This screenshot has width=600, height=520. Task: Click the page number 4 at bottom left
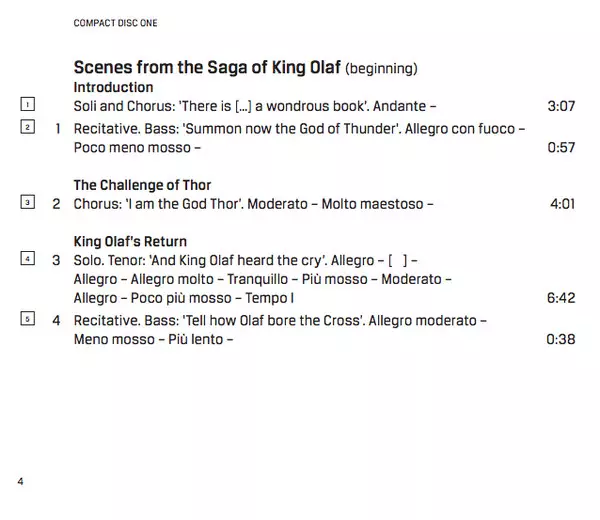point(20,481)
